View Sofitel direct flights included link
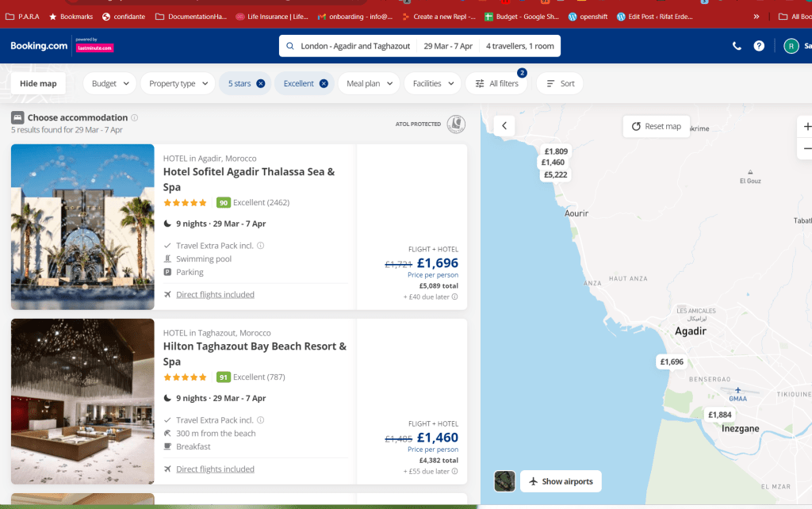Screen dimensions: 812x509 (x=215, y=295)
